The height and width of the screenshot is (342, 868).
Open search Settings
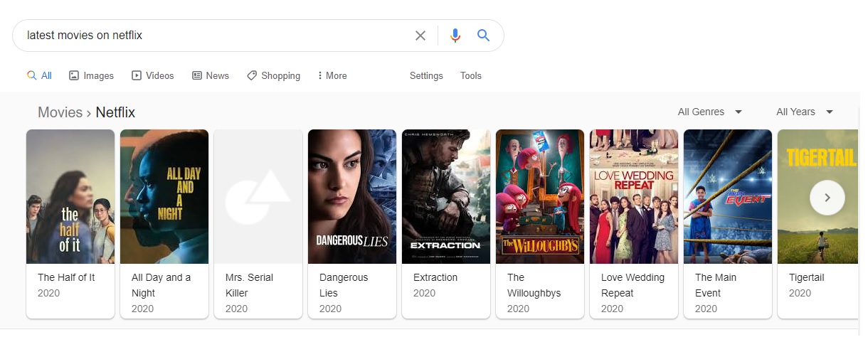click(x=426, y=75)
